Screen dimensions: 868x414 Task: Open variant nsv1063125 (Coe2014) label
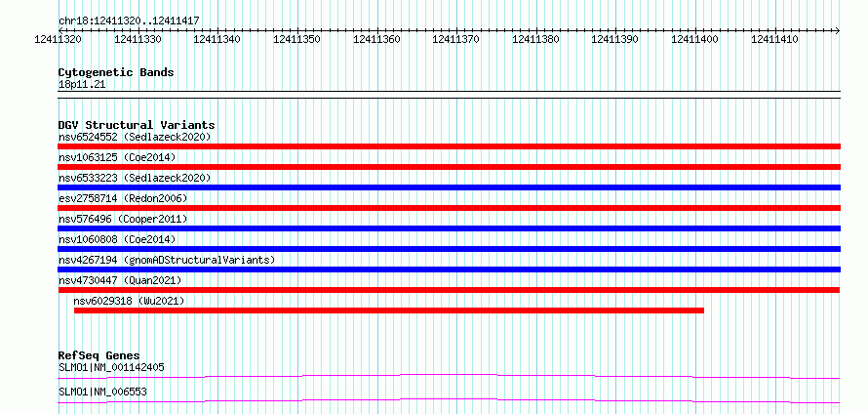coord(117,157)
